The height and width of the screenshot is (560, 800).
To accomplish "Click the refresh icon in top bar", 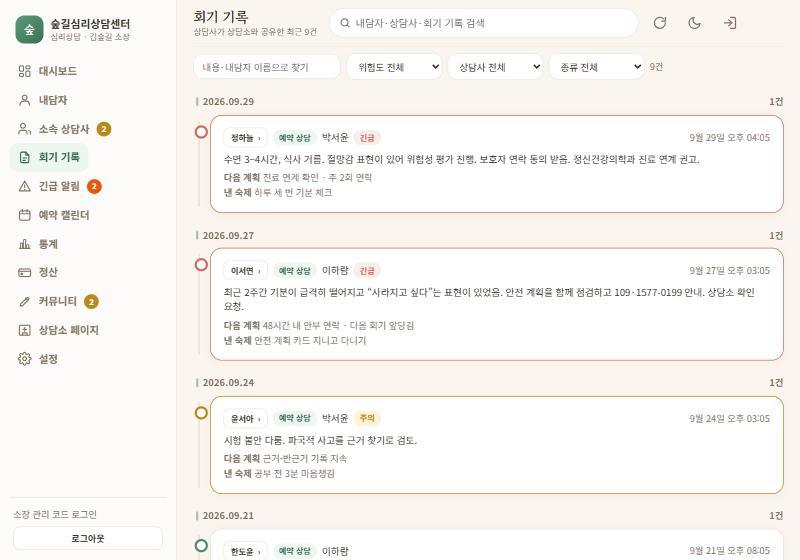I will coord(660,23).
